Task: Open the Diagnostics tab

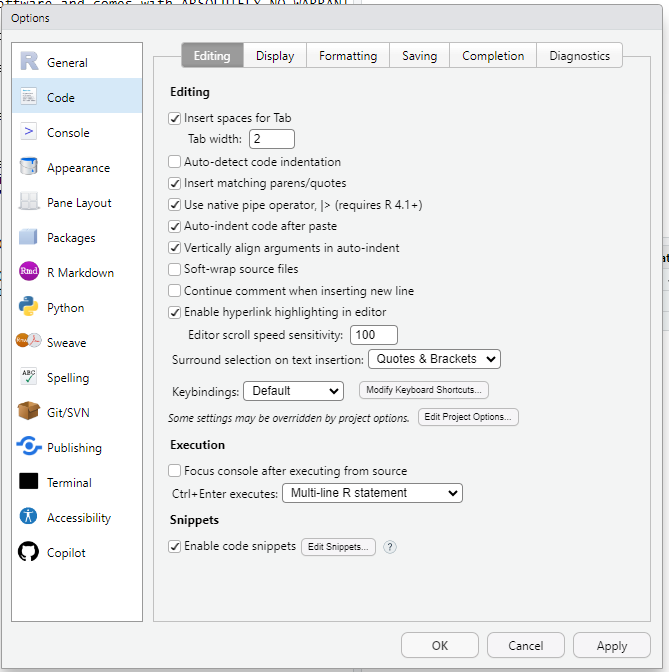Action: (x=579, y=56)
